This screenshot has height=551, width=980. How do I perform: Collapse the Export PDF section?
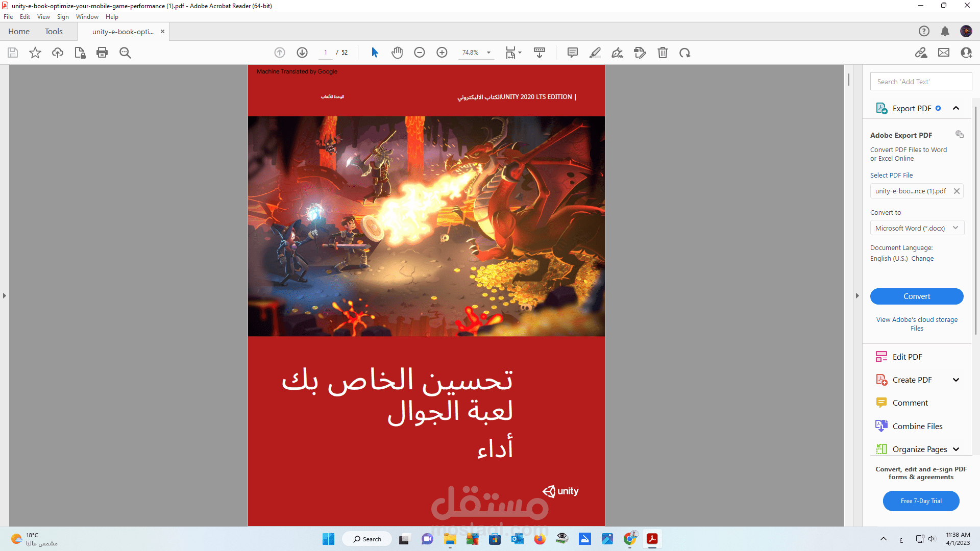click(x=956, y=108)
